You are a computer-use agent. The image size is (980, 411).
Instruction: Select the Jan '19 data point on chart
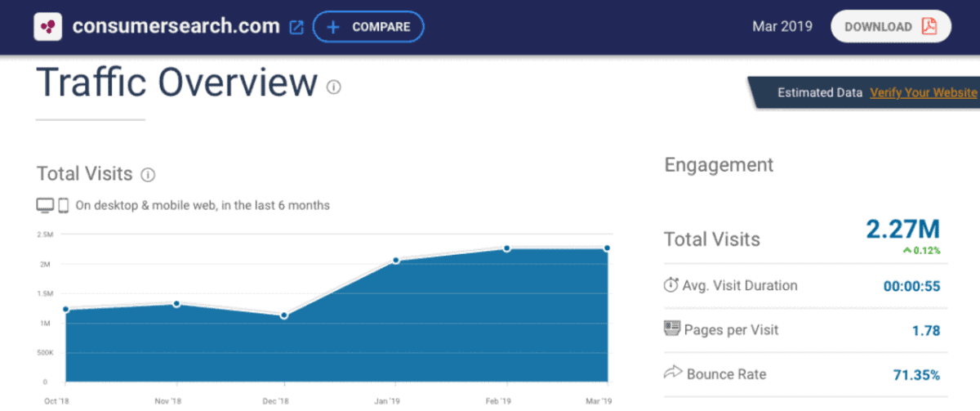click(x=395, y=261)
